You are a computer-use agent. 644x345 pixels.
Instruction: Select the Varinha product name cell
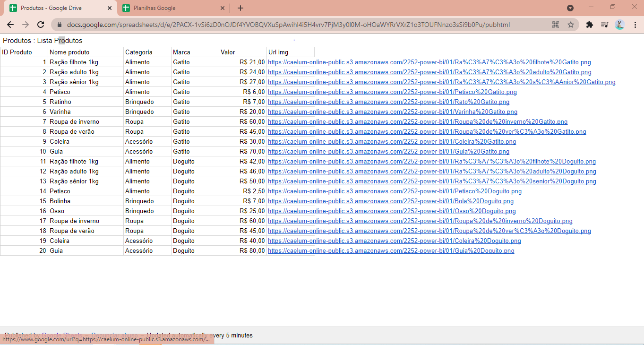(x=86, y=112)
